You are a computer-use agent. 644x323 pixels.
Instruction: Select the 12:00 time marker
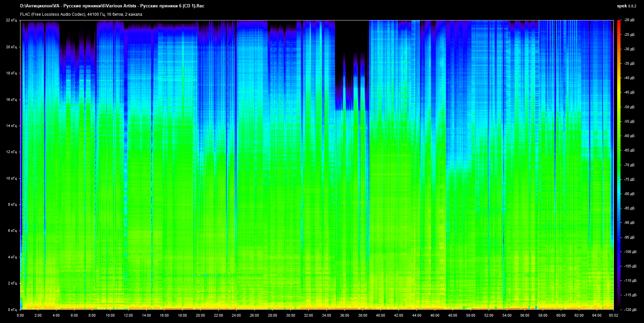128,315
